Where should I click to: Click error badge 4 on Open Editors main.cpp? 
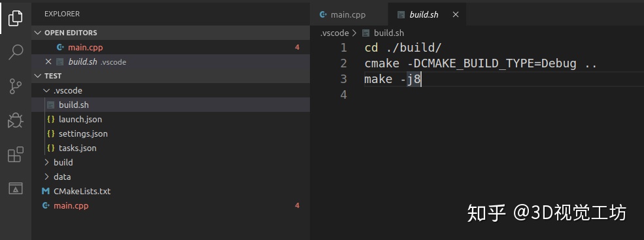[x=297, y=47]
